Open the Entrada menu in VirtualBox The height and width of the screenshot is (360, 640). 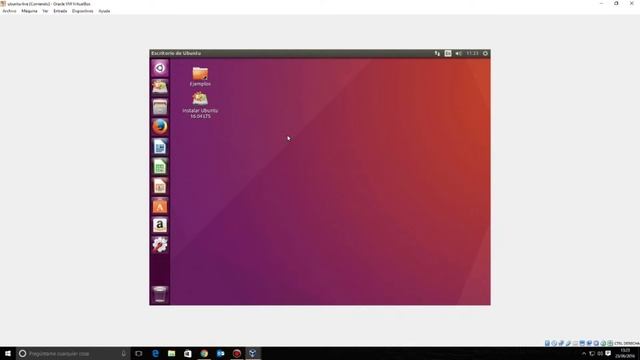tap(60, 11)
